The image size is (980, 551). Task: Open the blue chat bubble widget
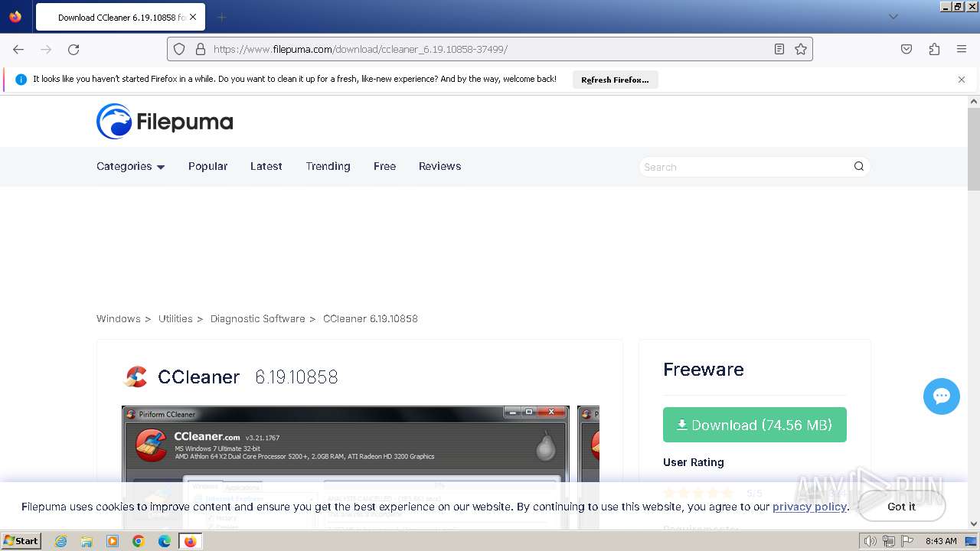point(942,396)
